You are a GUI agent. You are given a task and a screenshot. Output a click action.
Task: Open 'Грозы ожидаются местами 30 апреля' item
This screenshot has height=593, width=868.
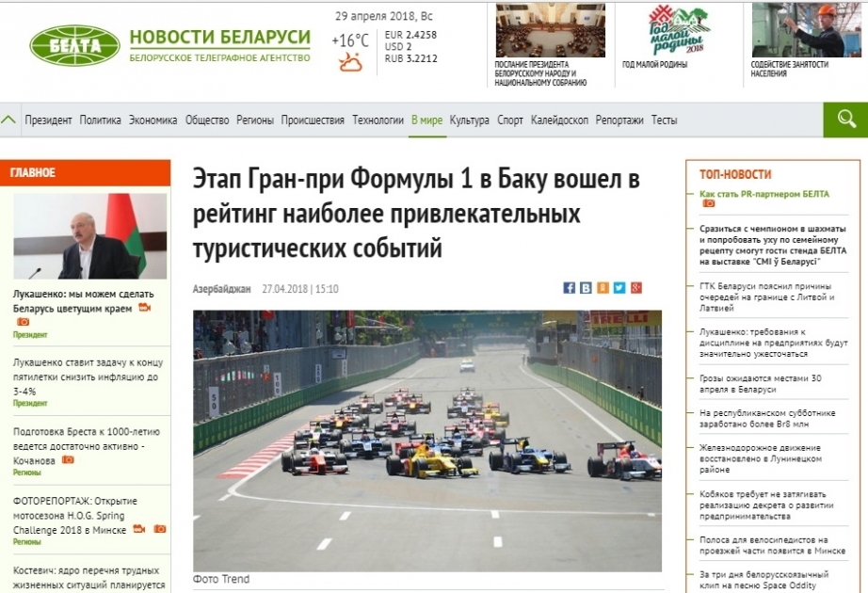tap(760, 384)
